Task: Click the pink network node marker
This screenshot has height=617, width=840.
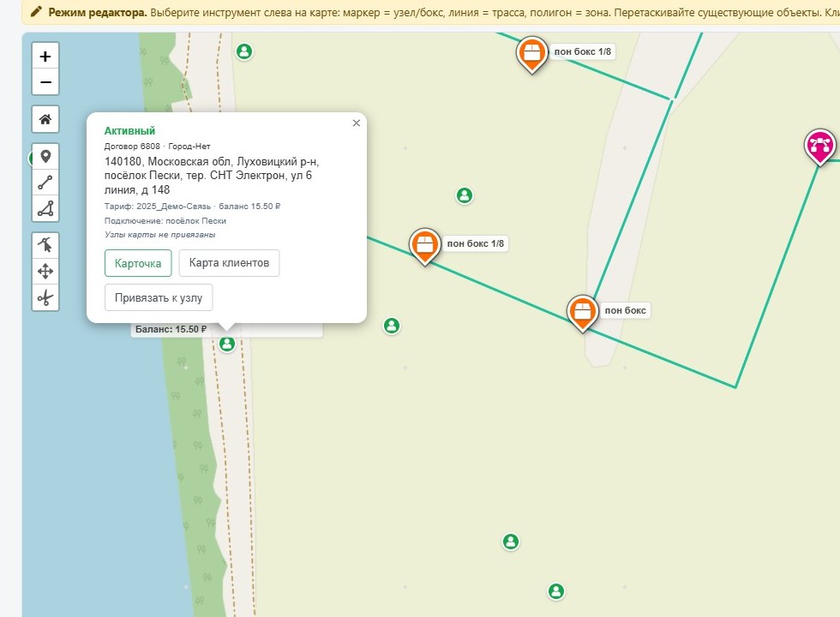Action: (x=820, y=147)
